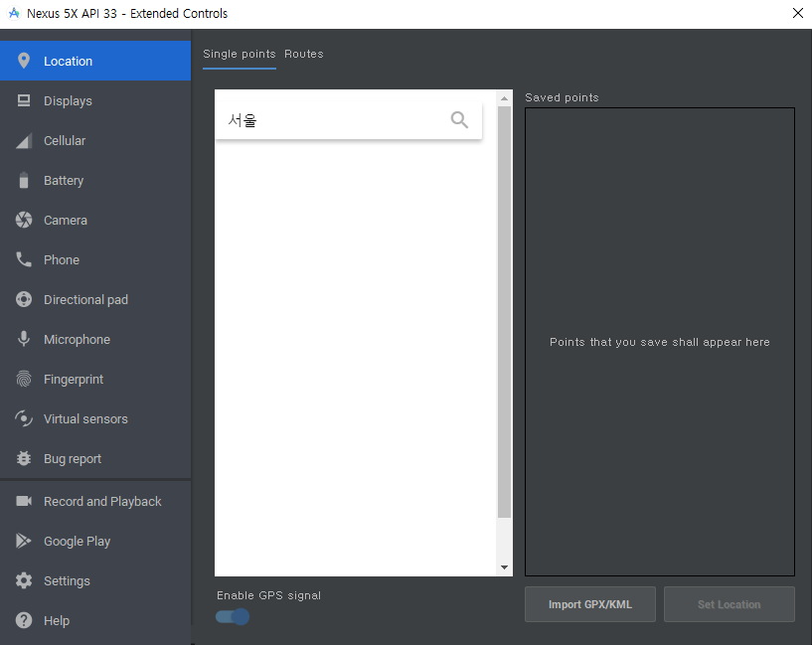Click the Settings gear icon

click(23, 580)
